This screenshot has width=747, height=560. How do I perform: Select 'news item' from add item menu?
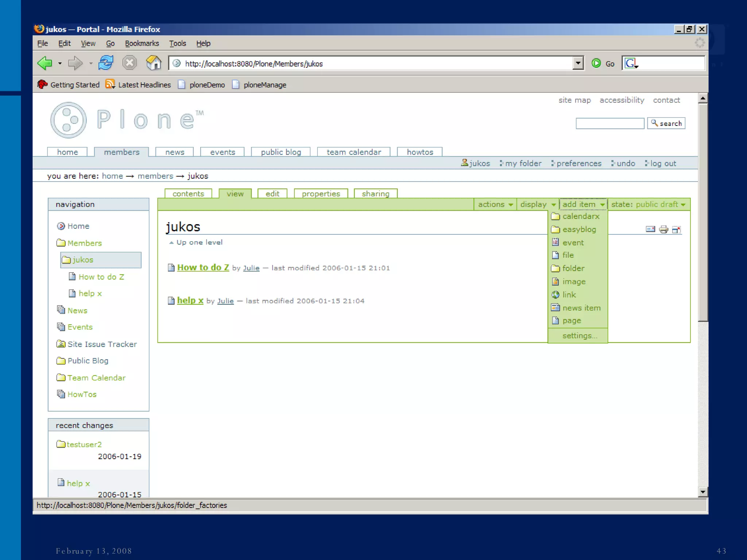(x=581, y=308)
